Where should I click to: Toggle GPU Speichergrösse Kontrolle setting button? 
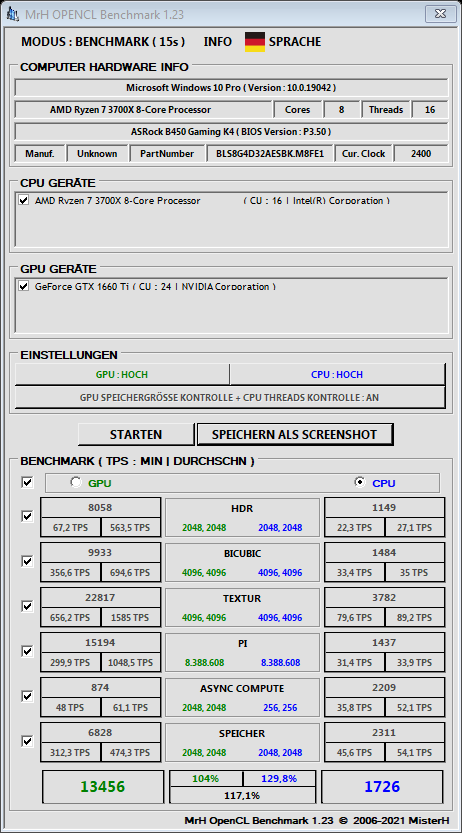[229, 397]
